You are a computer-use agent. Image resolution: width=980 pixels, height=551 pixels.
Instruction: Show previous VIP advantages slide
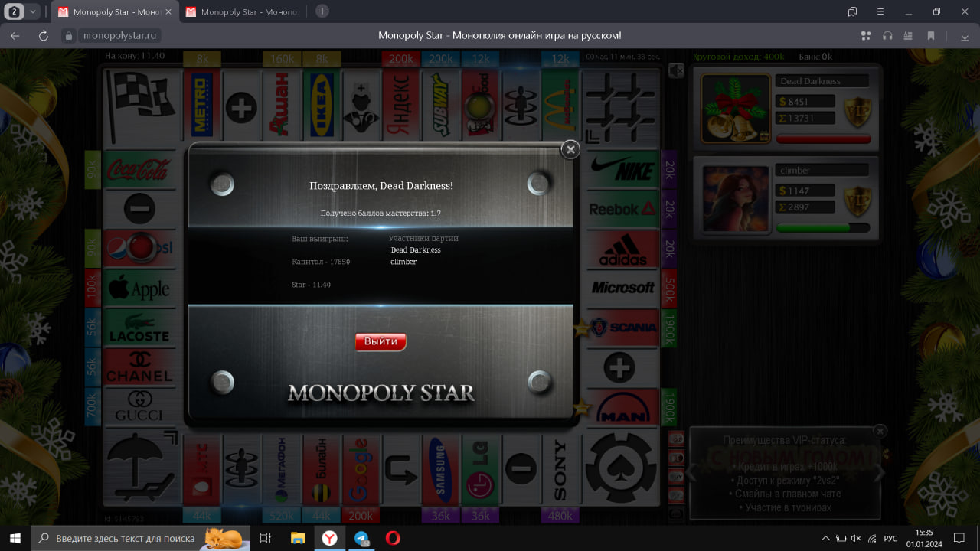click(692, 473)
